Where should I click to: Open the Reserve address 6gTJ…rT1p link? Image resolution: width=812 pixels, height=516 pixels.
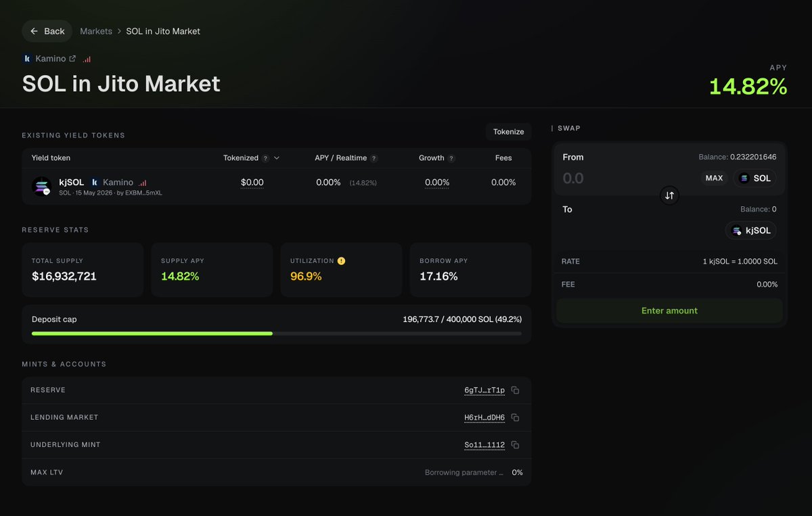[x=484, y=390]
